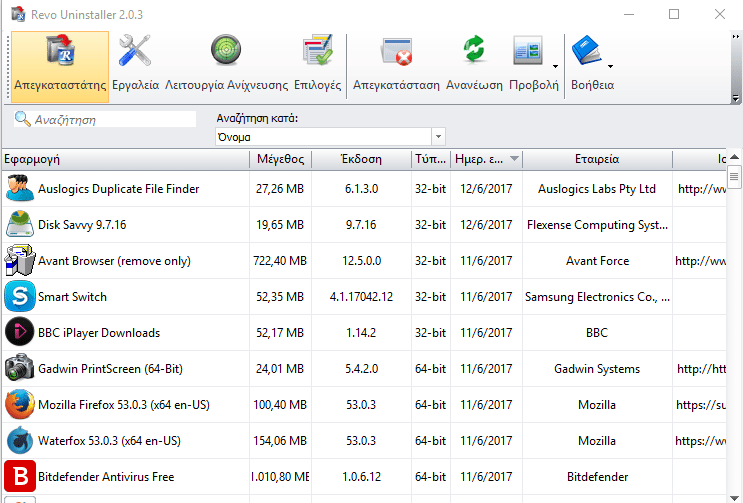The height and width of the screenshot is (503, 743).
Task: Select Mozilla Firefox icon
Action: tap(19, 404)
